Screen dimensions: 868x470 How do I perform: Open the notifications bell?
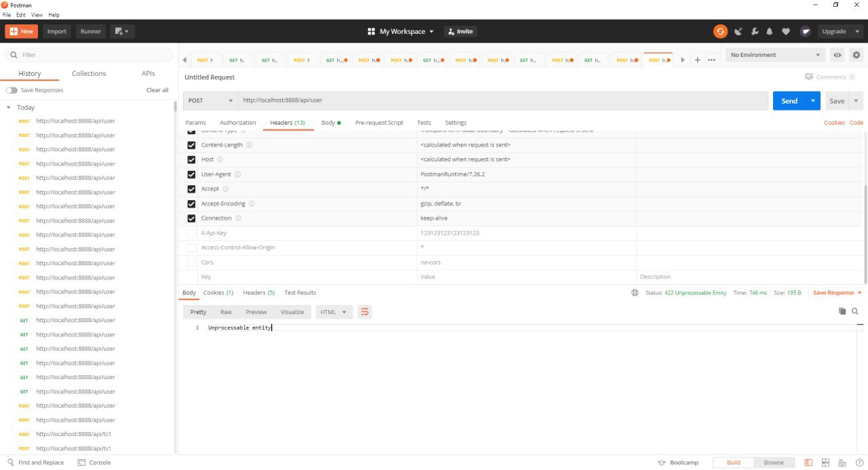[x=770, y=31]
